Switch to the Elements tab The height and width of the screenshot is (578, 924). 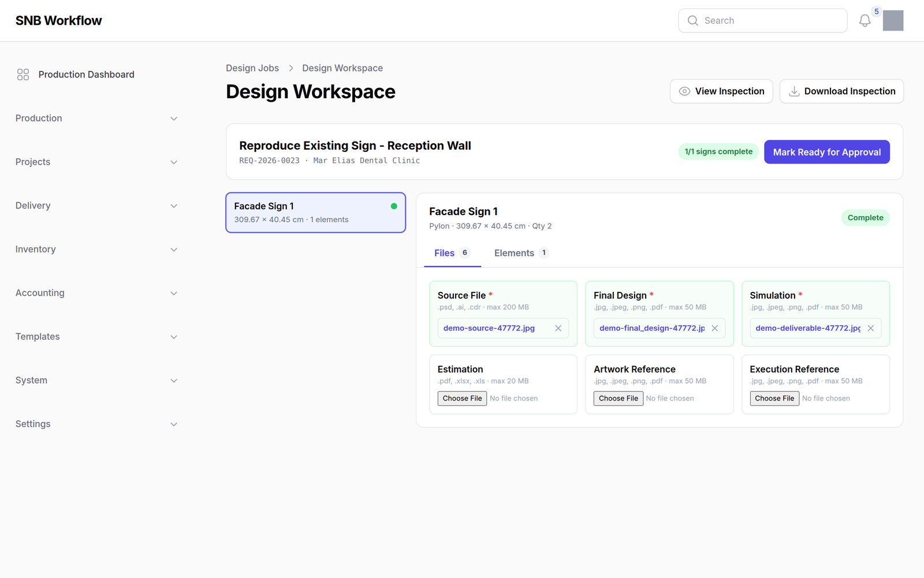(521, 253)
